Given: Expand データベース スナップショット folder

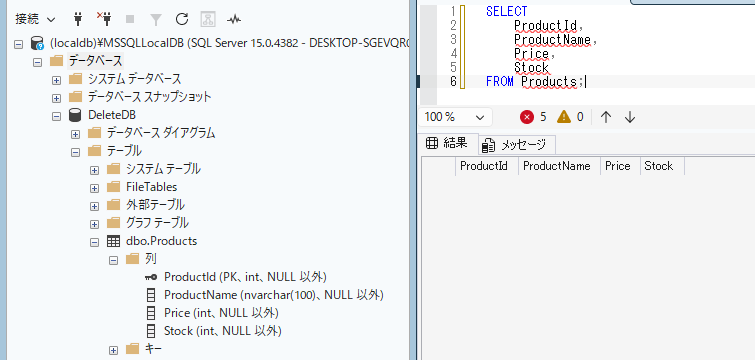Looking at the screenshot, I should pos(56,98).
